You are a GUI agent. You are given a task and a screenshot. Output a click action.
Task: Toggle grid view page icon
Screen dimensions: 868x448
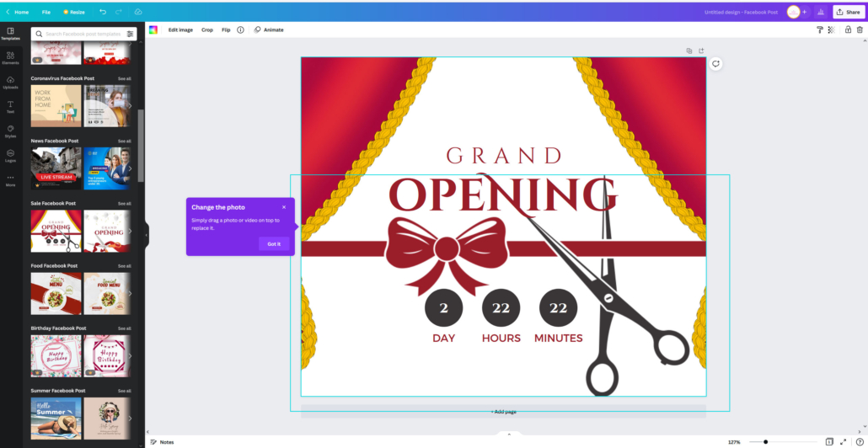point(829,441)
